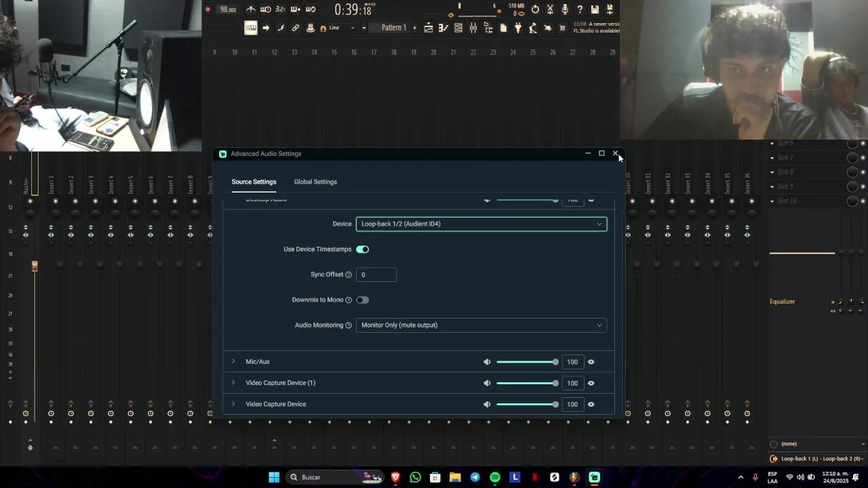
Task: Open the FL Studio piano roll icon
Action: click(x=443, y=28)
